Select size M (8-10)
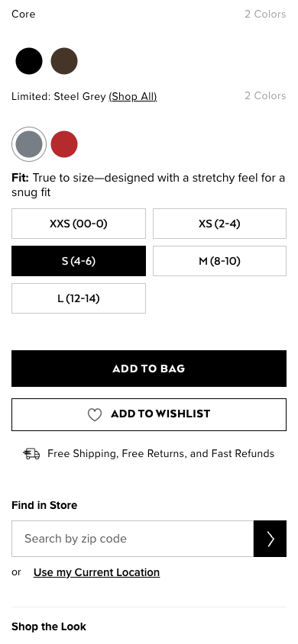Image resolution: width=298 pixels, height=644 pixels. 219,261
